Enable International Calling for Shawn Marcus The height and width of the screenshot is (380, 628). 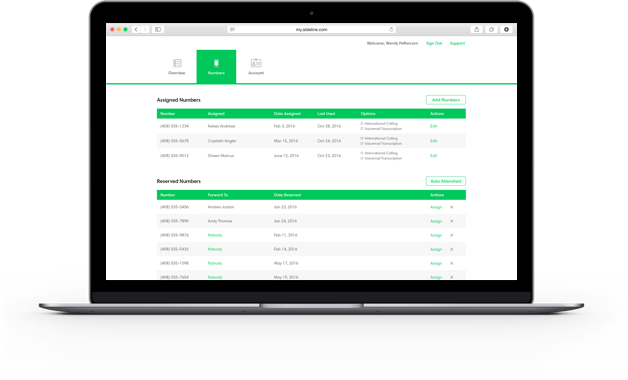tap(362, 153)
